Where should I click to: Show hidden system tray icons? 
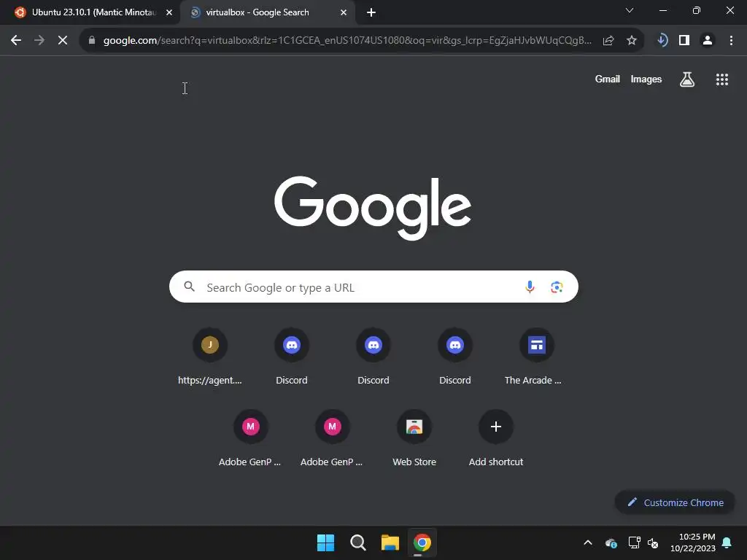[x=588, y=542]
